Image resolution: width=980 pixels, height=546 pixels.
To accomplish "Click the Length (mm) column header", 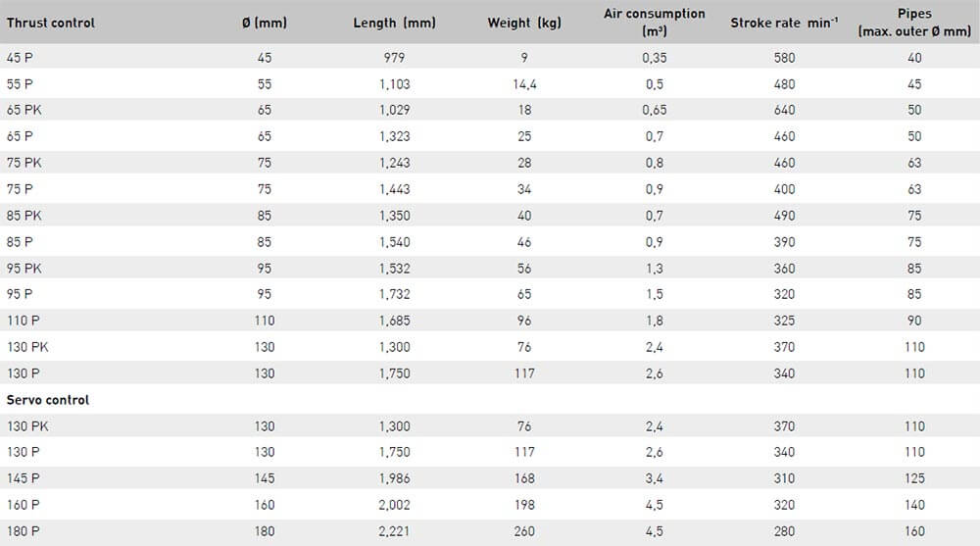I will pos(394,23).
